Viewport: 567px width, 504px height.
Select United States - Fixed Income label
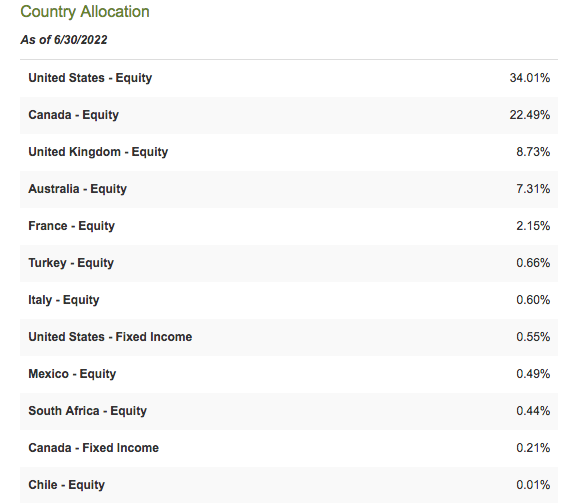(110, 337)
